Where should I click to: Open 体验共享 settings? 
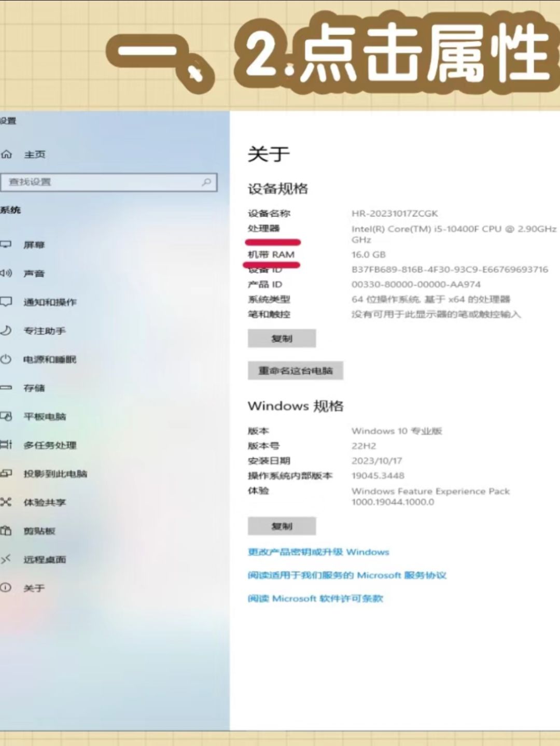[x=45, y=502]
